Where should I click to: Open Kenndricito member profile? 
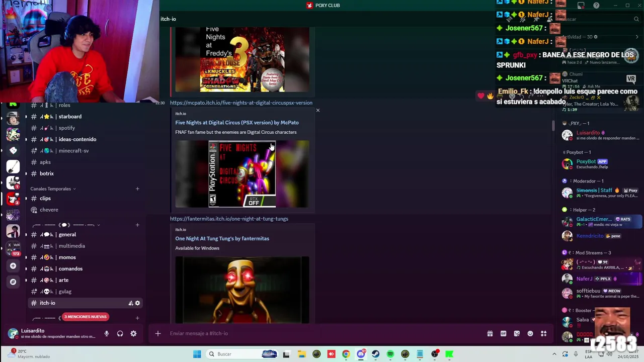click(x=601, y=236)
